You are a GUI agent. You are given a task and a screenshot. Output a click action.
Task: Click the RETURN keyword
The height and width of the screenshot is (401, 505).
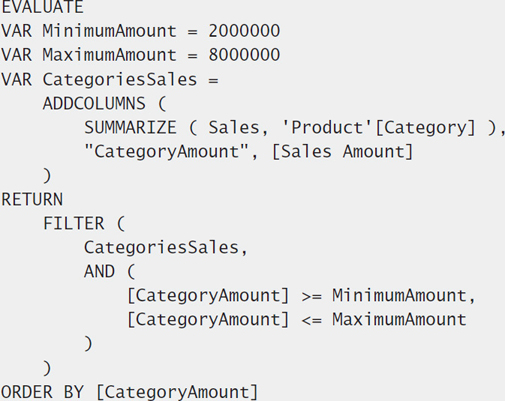(32, 199)
